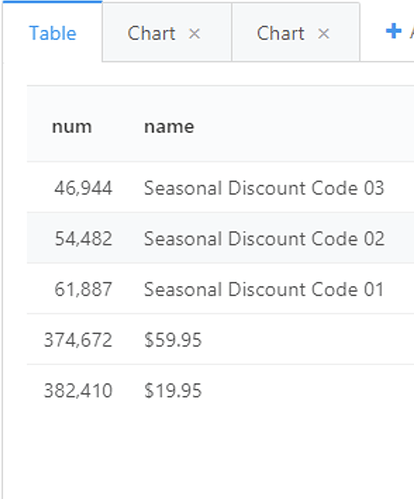The width and height of the screenshot is (414, 499).
Task: Select the Seasonal Discount Code 01 cell
Action: click(x=264, y=289)
